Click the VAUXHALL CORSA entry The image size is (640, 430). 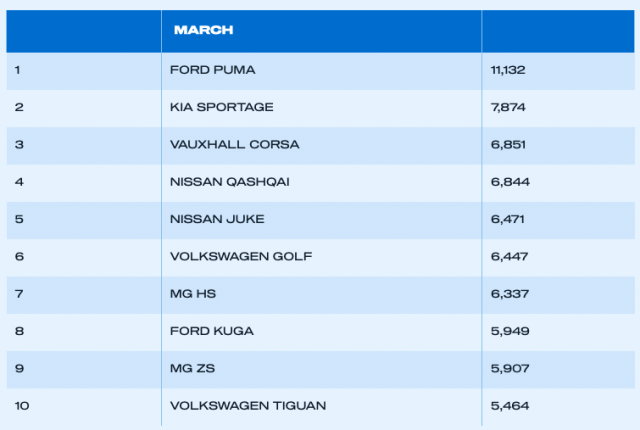235,145
